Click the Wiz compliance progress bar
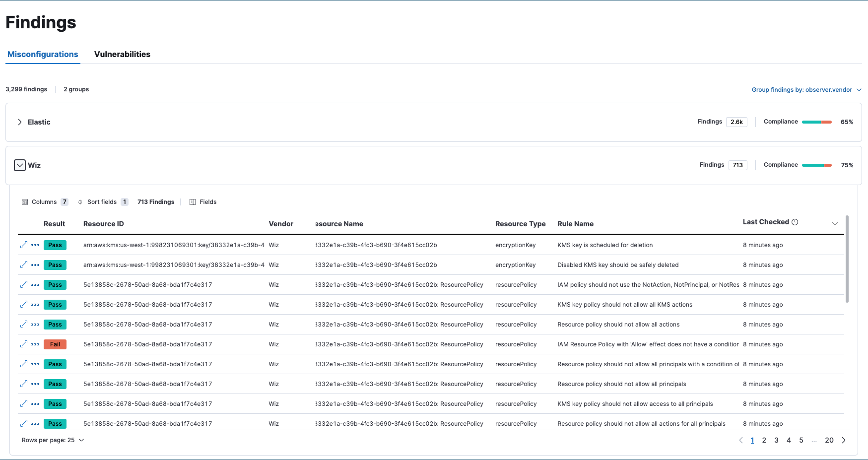The image size is (868, 460). (816, 165)
